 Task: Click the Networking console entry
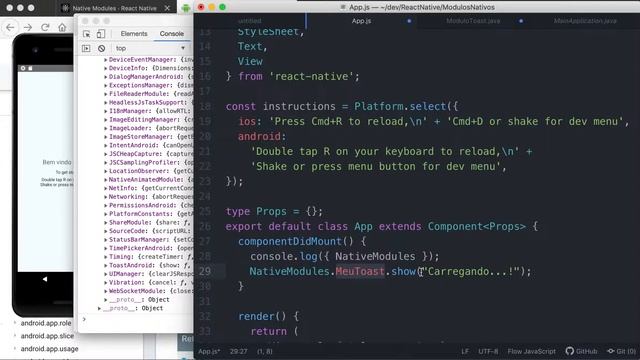click(x=149, y=197)
